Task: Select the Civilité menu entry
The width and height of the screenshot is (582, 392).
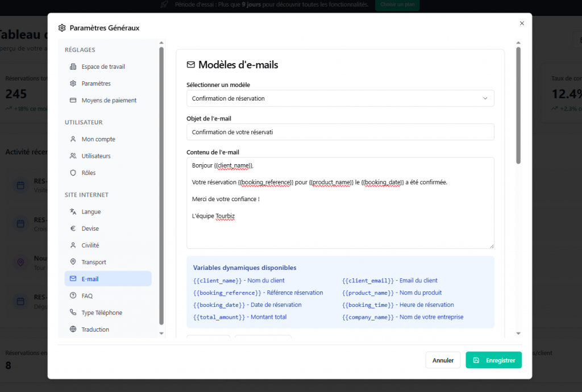Action: point(90,245)
